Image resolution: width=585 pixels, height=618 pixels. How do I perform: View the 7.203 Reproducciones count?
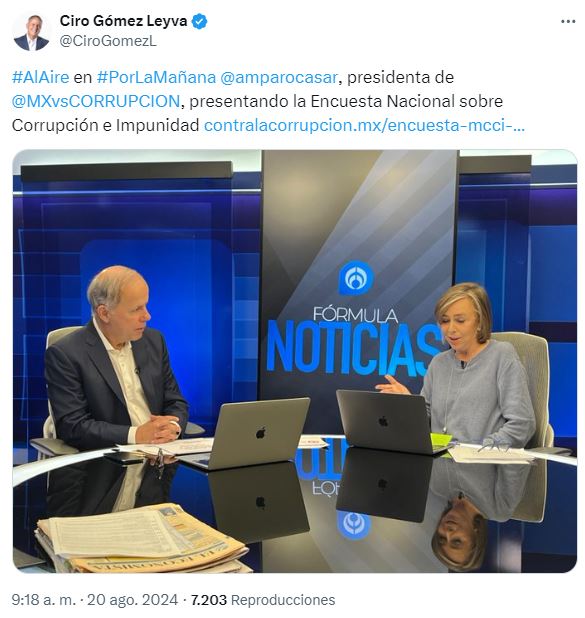point(263,600)
